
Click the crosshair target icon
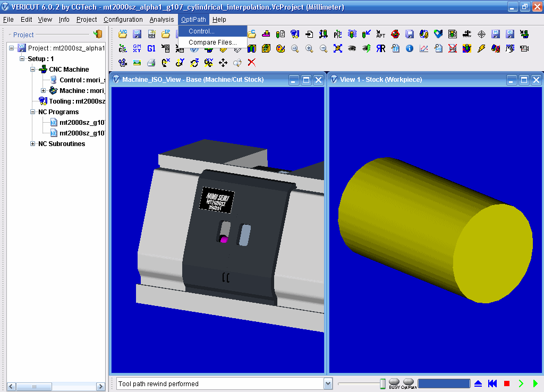point(481,33)
